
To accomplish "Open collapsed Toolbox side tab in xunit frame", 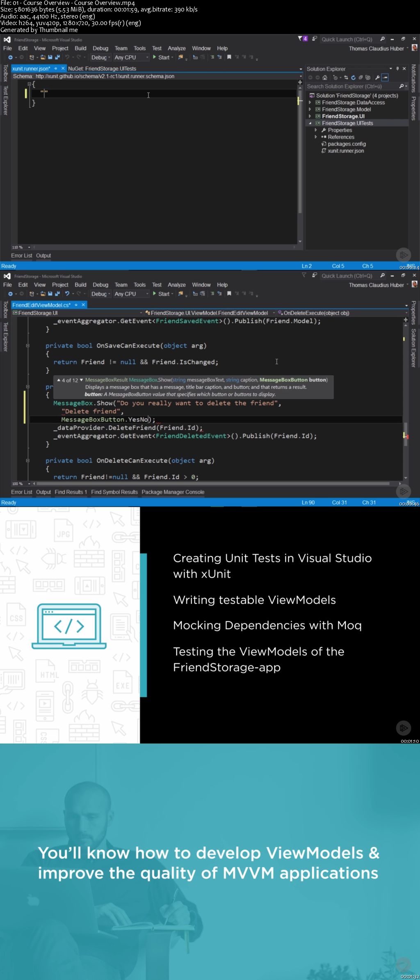I will click(x=5, y=73).
